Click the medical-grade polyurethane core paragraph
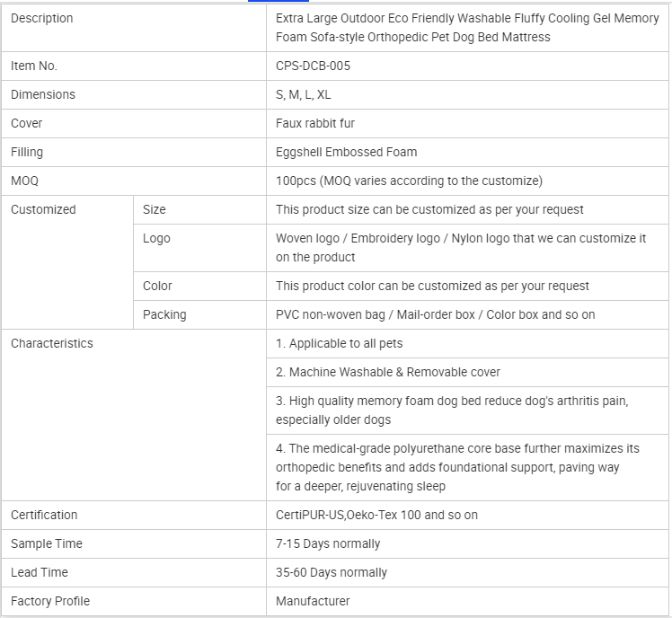This screenshot has width=672, height=618. 457,467
